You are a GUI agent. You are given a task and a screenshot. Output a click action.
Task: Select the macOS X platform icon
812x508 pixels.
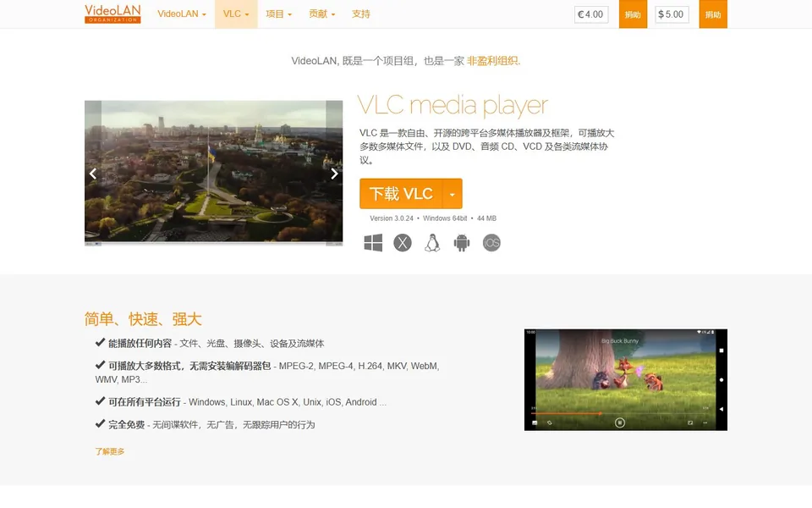[403, 243]
